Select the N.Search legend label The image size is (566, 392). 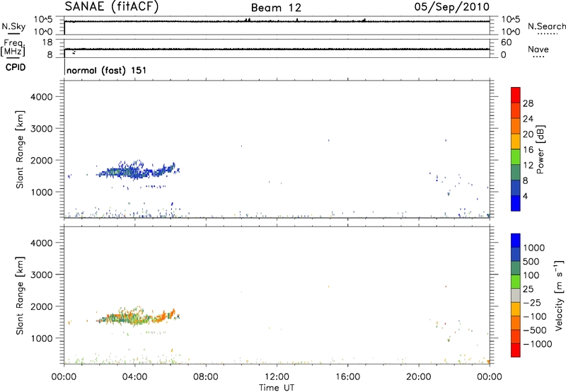coord(547,26)
